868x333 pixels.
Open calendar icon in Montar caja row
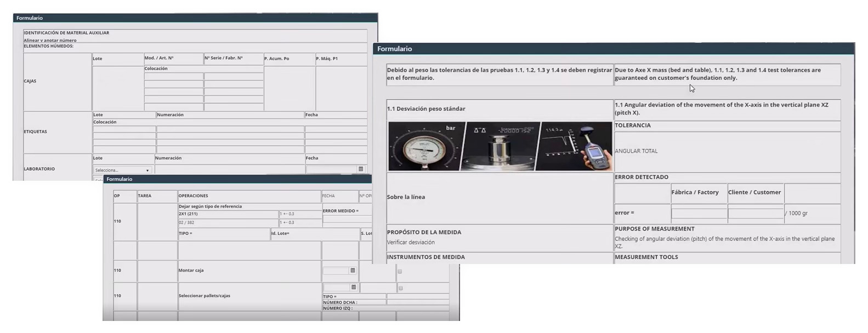click(x=353, y=271)
